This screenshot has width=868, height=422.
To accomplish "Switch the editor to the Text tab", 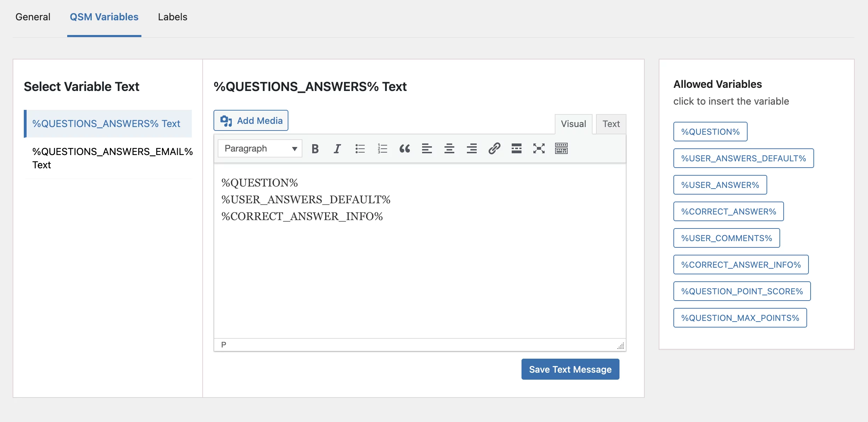I will tap(611, 124).
